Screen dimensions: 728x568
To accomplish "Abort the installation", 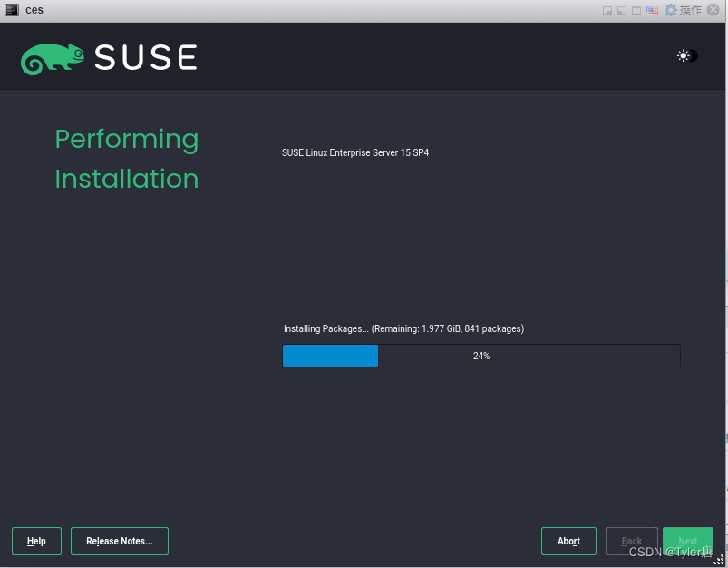I will [x=568, y=541].
